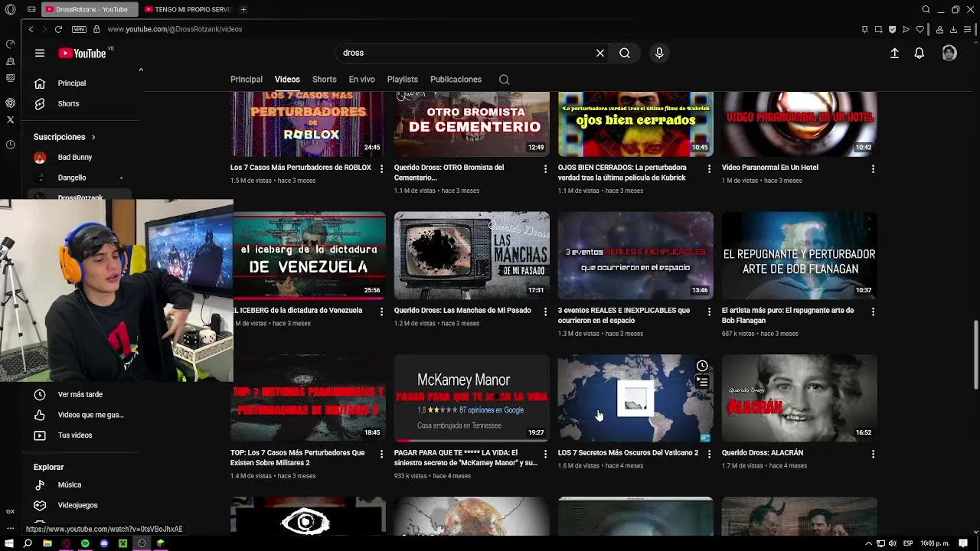Screen dimensions: 980x551
Task: Open X (Twitter) in Opera sidebar
Action: (x=10, y=119)
